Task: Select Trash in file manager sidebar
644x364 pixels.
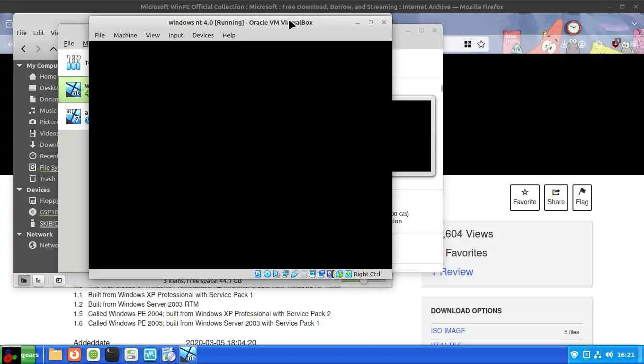Action: click(43, 179)
